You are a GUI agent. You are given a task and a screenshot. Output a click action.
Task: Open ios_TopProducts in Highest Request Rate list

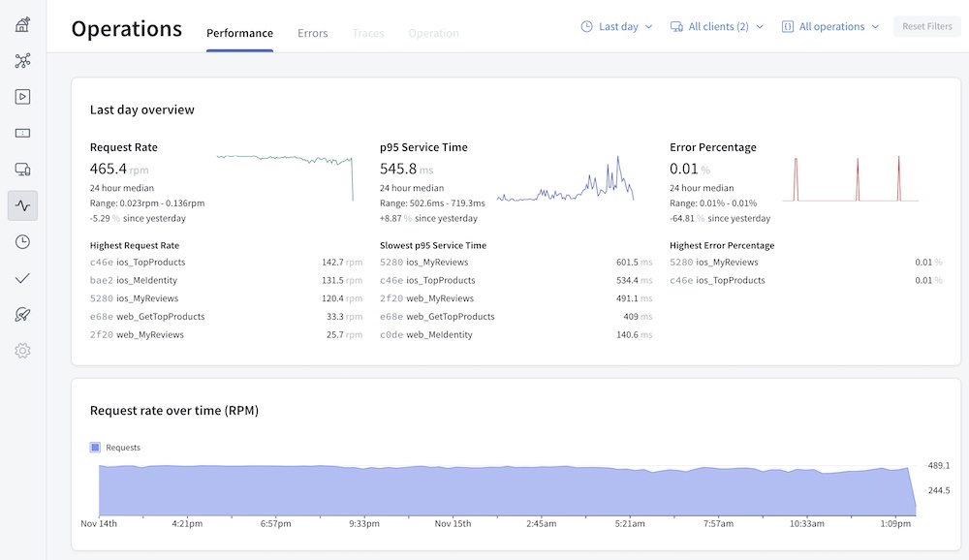click(x=150, y=263)
